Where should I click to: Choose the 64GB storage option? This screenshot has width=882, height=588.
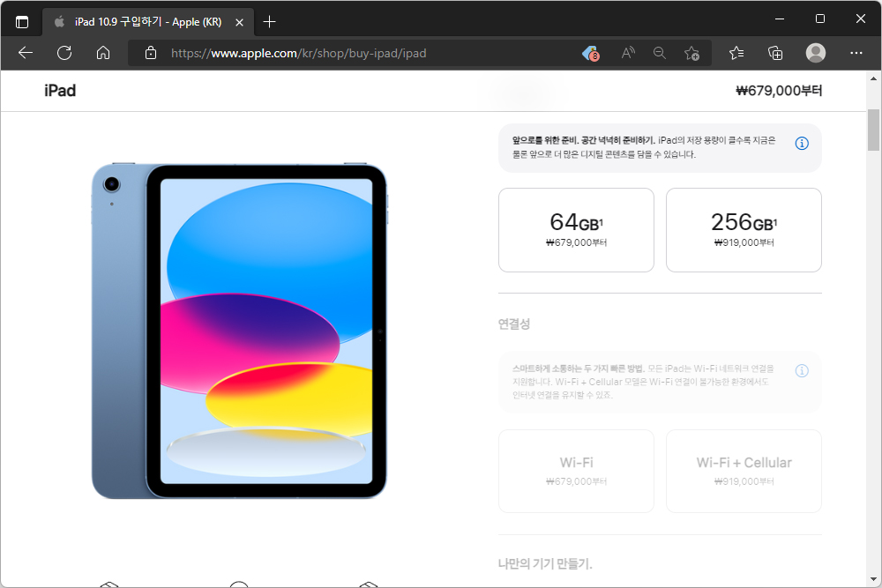[x=576, y=230]
